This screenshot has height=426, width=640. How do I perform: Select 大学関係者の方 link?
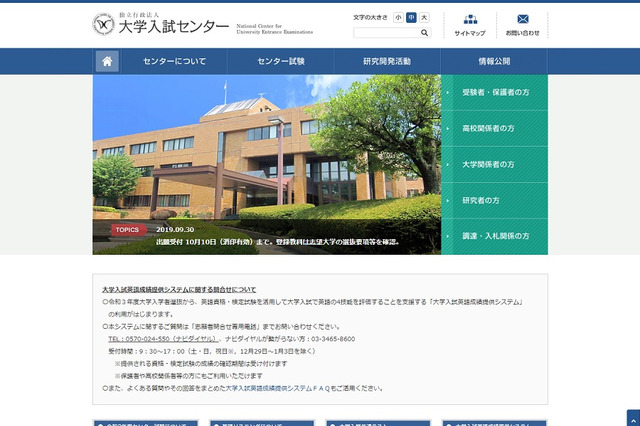(x=494, y=164)
